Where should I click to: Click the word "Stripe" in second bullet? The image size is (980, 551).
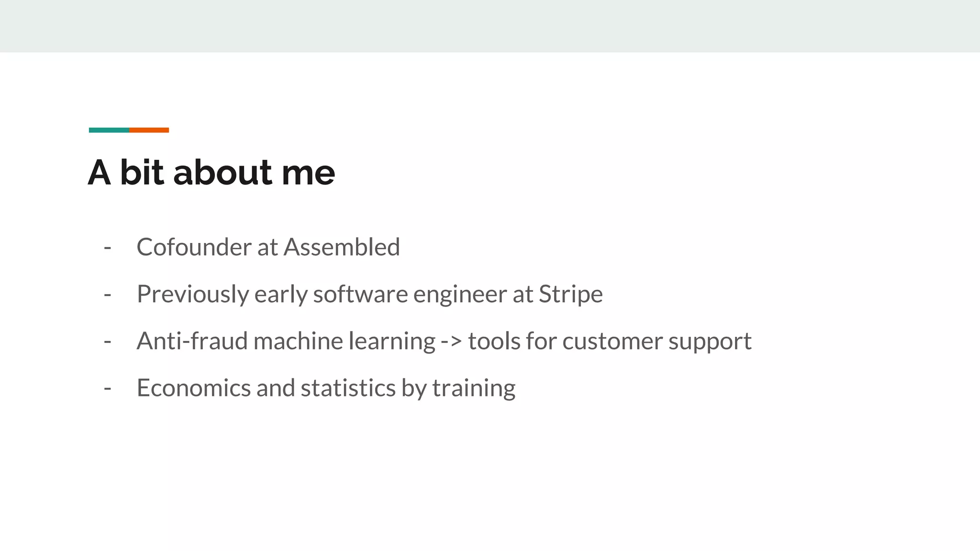click(570, 294)
